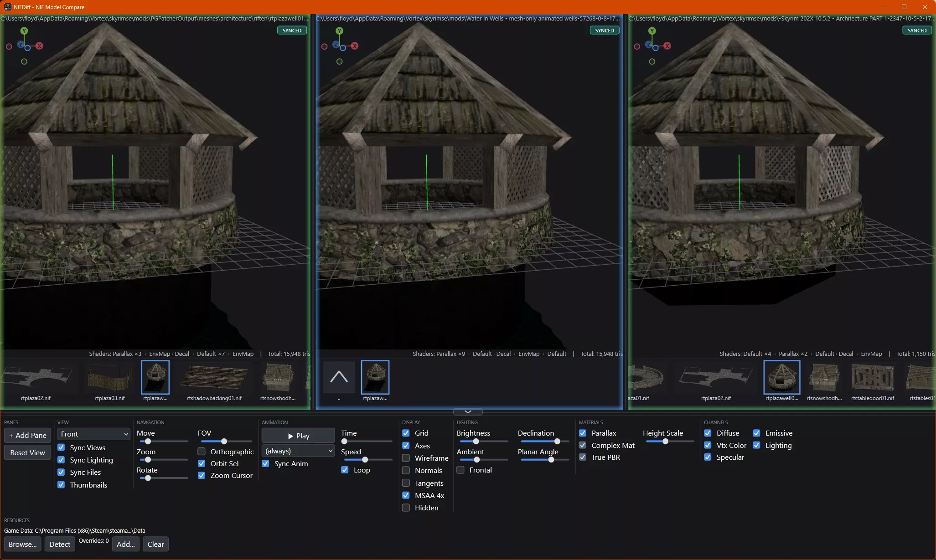Collapse the bottom control panel with the chevron

click(468, 411)
